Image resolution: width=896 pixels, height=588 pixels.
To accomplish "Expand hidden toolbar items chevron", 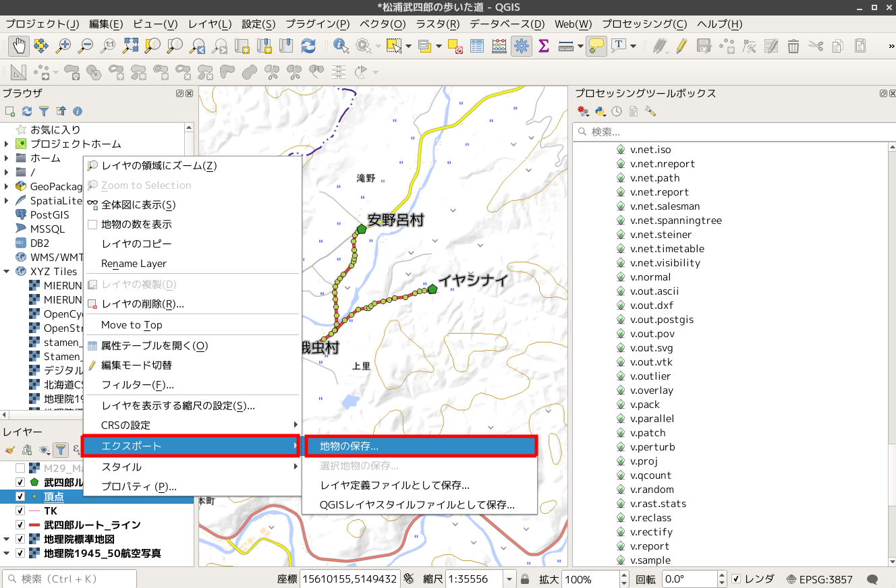I will pyautogui.click(x=891, y=46).
